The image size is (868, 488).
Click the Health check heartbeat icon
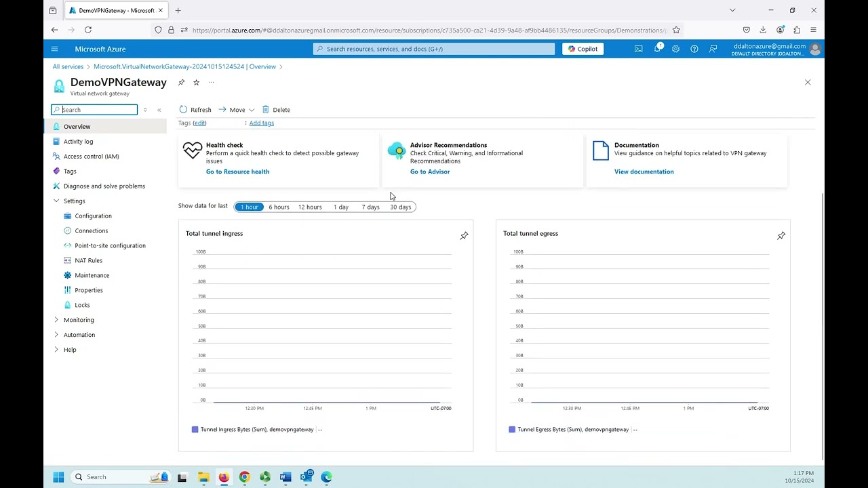(x=193, y=150)
